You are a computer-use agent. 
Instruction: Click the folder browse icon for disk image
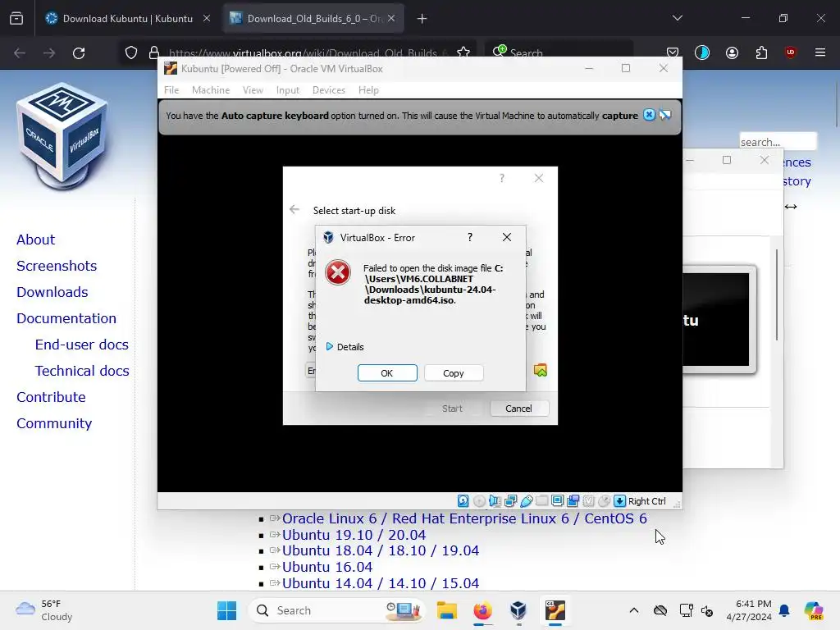[540, 370]
